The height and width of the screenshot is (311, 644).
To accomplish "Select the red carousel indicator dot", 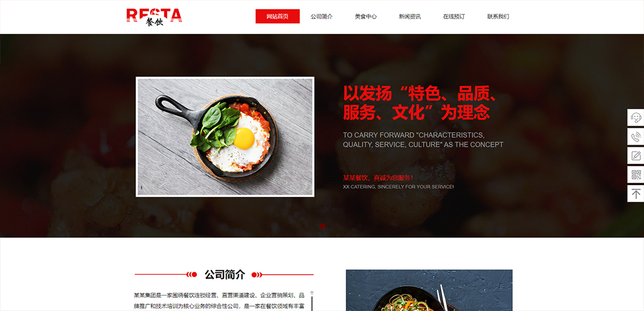I will [322, 226].
